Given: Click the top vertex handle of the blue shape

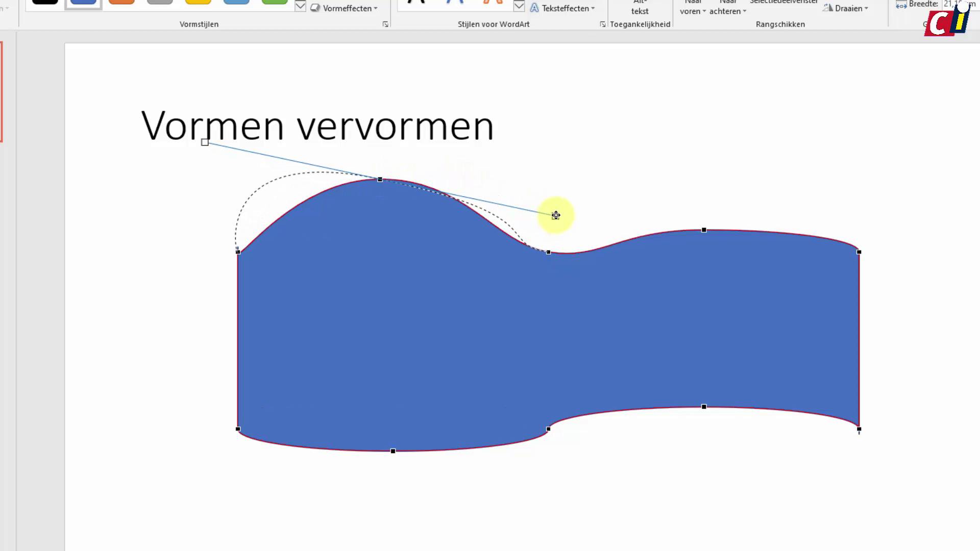Looking at the screenshot, I should tap(380, 180).
